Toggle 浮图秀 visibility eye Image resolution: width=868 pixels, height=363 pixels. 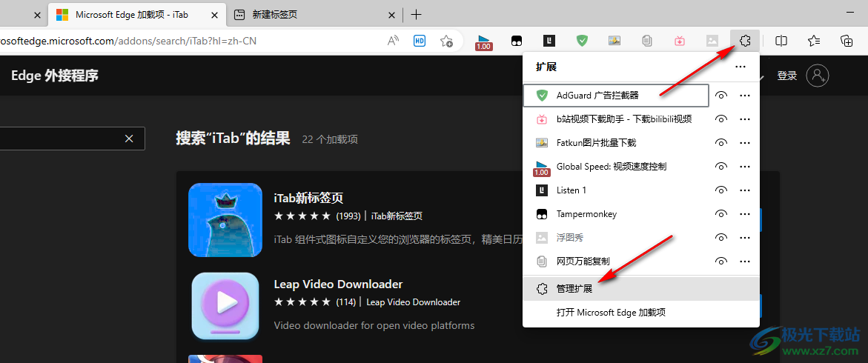[720, 238]
